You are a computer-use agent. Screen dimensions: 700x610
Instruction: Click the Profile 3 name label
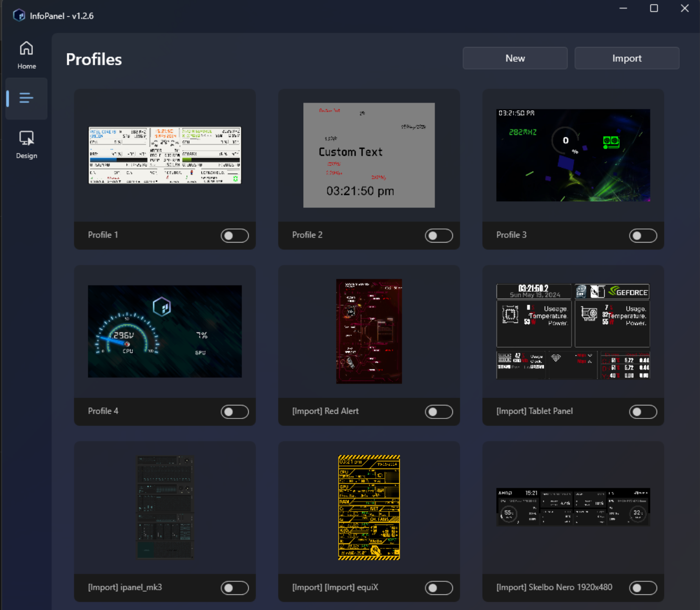[511, 235]
